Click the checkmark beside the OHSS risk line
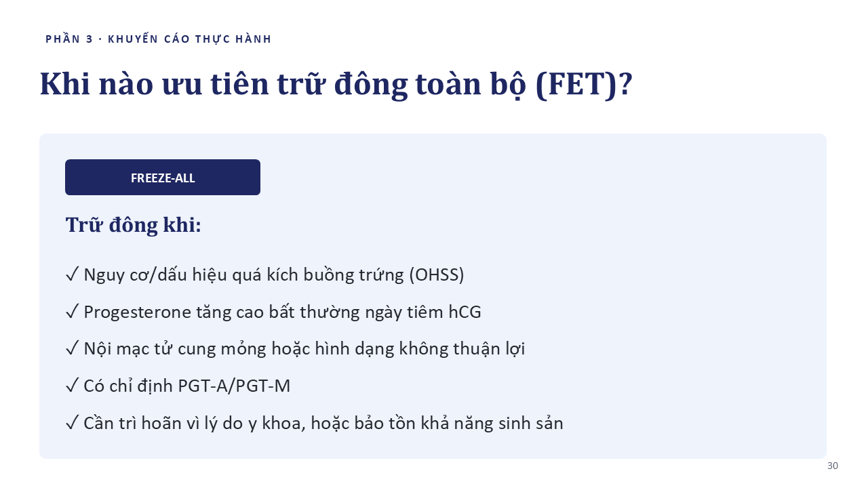This screenshot has width=868, height=488. point(73,274)
